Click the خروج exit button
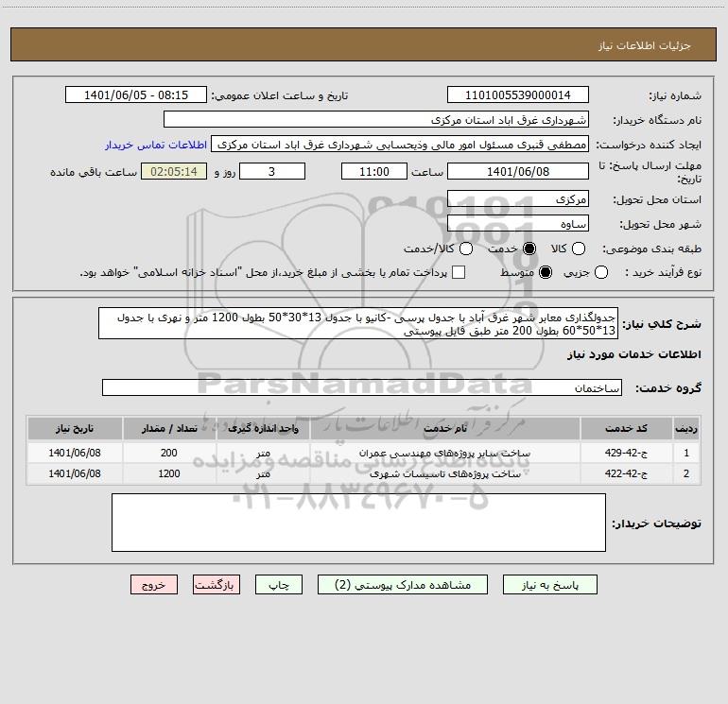This screenshot has width=728, height=704. 154,585
